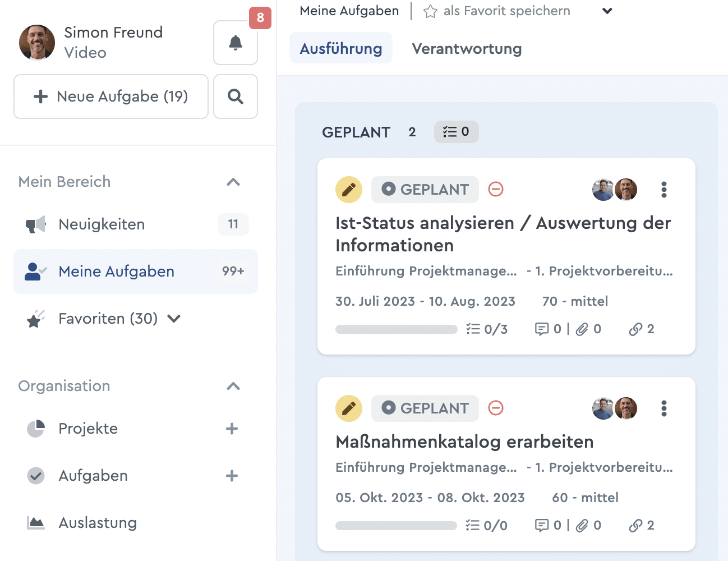This screenshot has width=728, height=561.
Task: Click the Meine Aufgaben person icon
Action: (x=36, y=272)
